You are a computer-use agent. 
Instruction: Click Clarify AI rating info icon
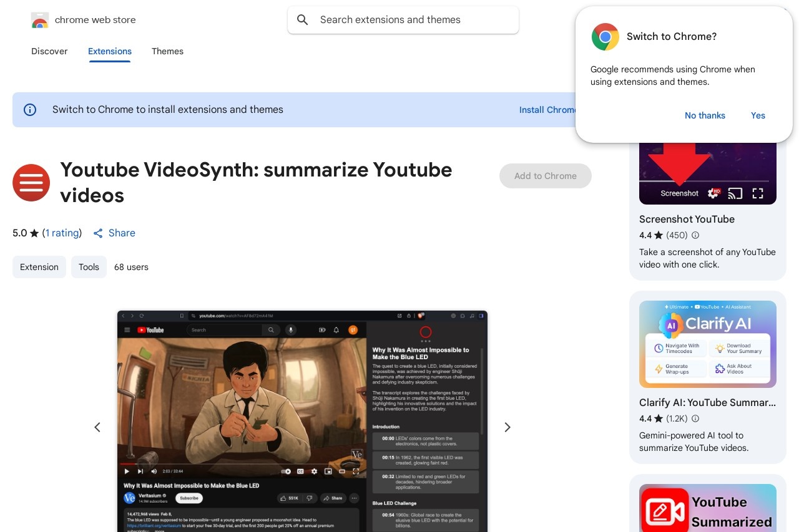point(695,419)
